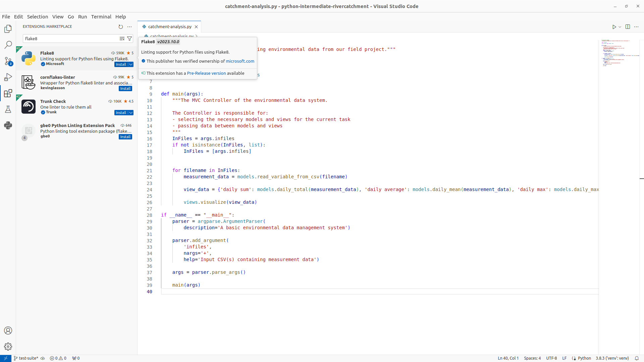Screen dimensions: 644x362
Task: Place cursor on line 40 number
Action: click(x=149, y=292)
